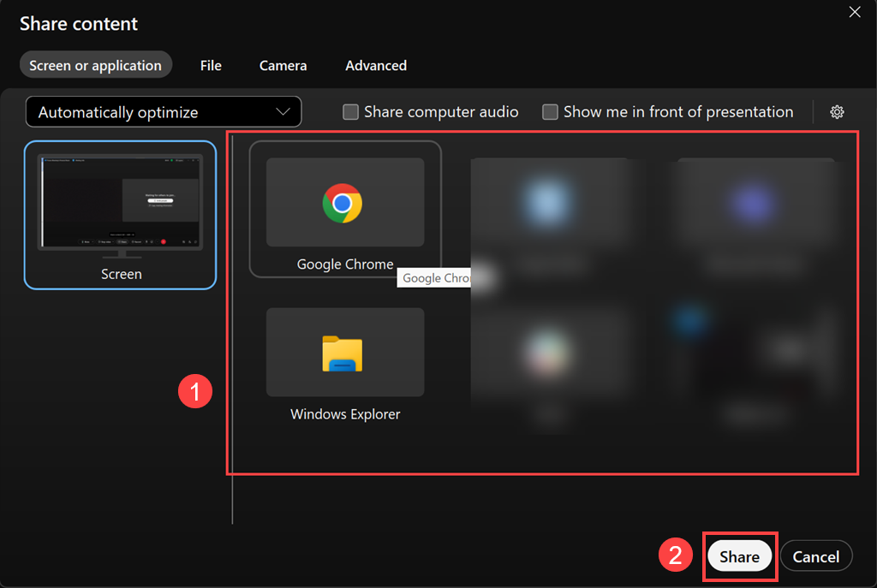Viewport: 877px width, 588px height.
Task: Toggle Show me in front of presentation
Action: pos(551,112)
